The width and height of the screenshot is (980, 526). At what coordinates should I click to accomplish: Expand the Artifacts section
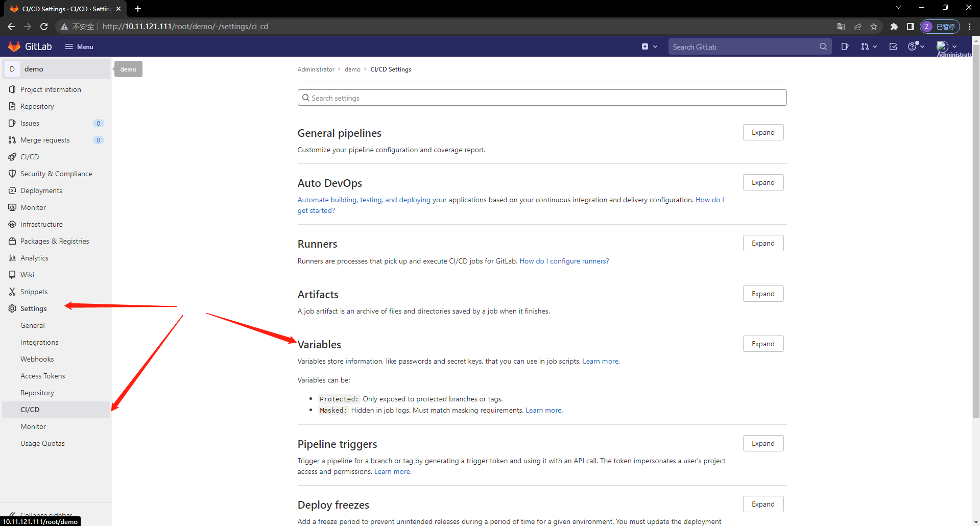[763, 294]
